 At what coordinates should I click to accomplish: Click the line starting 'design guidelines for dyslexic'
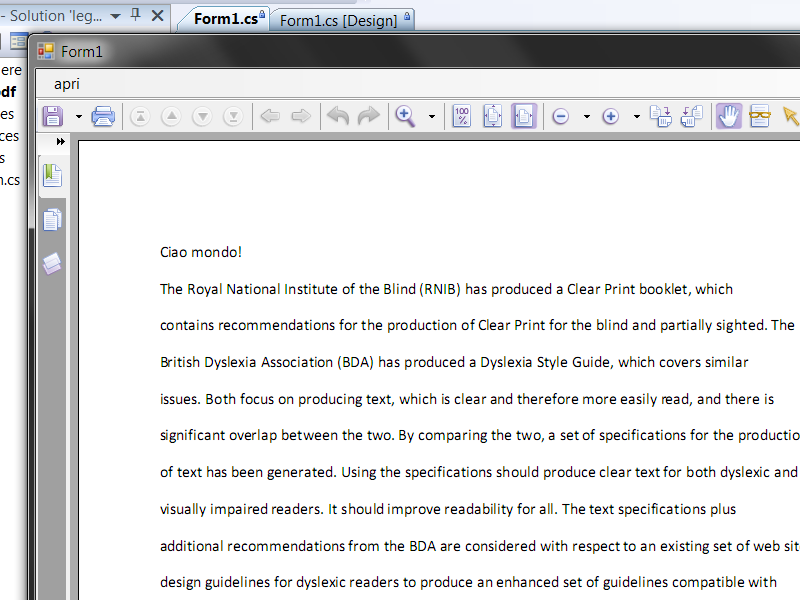(468, 582)
